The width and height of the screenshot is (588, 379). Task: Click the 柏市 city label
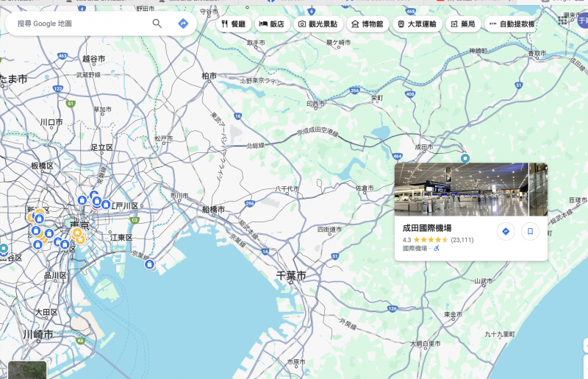[209, 76]
